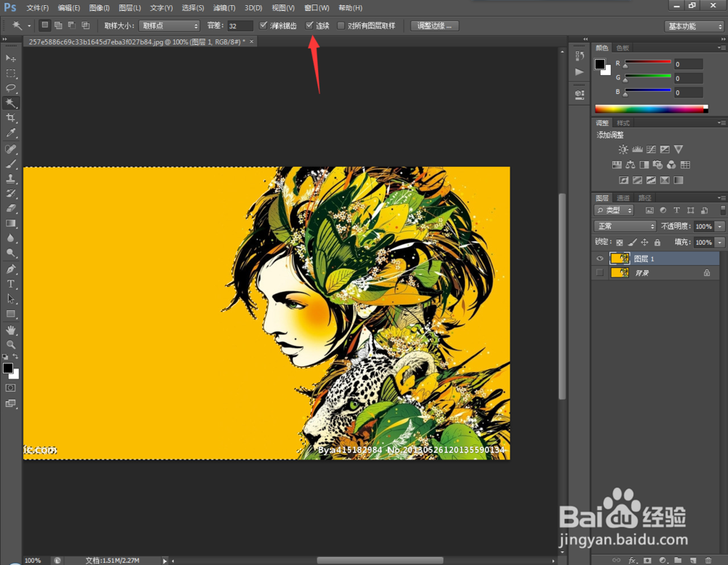Viewport: 728px width, 565px height.
Task: Open the 不透明度 opacity dropdown arrow
Action: pos(720,226)
